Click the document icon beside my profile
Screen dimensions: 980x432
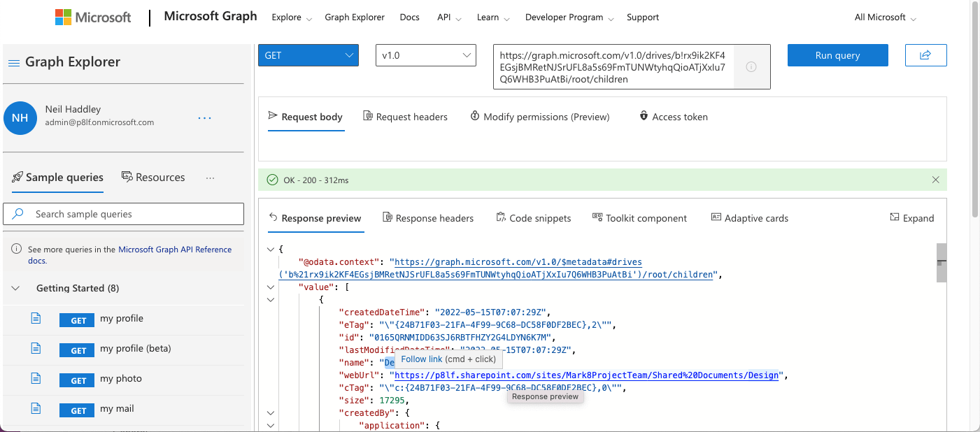36,319
